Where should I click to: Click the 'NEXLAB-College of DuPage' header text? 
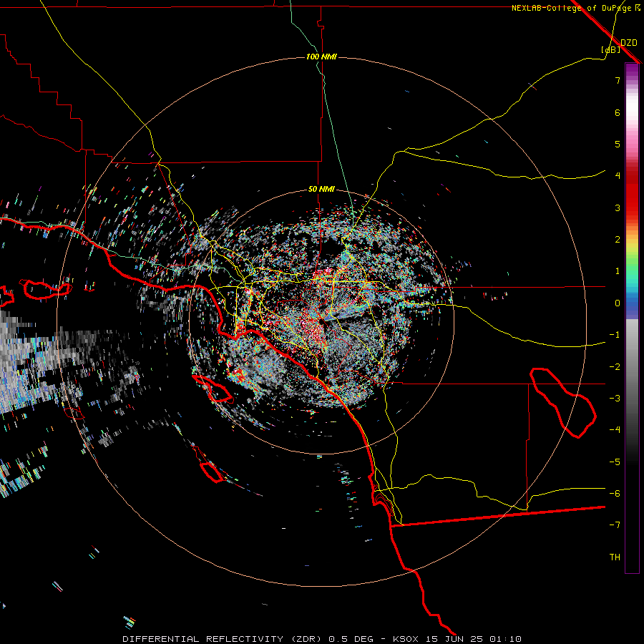571,8
